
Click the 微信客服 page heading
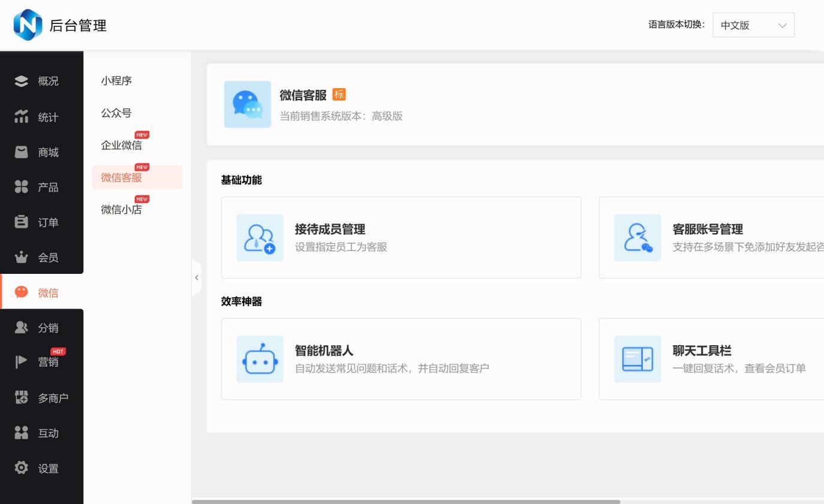coord(303,95)
